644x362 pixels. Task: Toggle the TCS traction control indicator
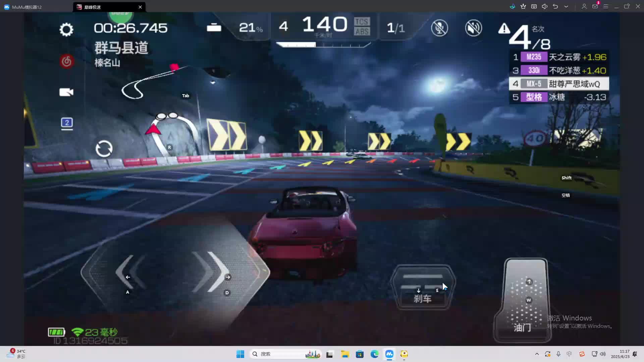362,22
